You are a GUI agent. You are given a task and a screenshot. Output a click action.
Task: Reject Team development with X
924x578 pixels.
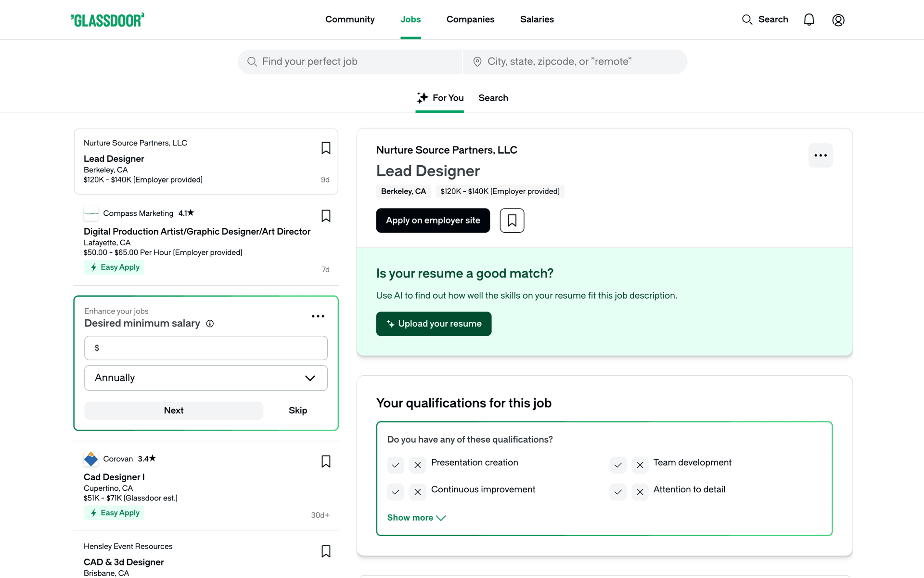point(640,465)
